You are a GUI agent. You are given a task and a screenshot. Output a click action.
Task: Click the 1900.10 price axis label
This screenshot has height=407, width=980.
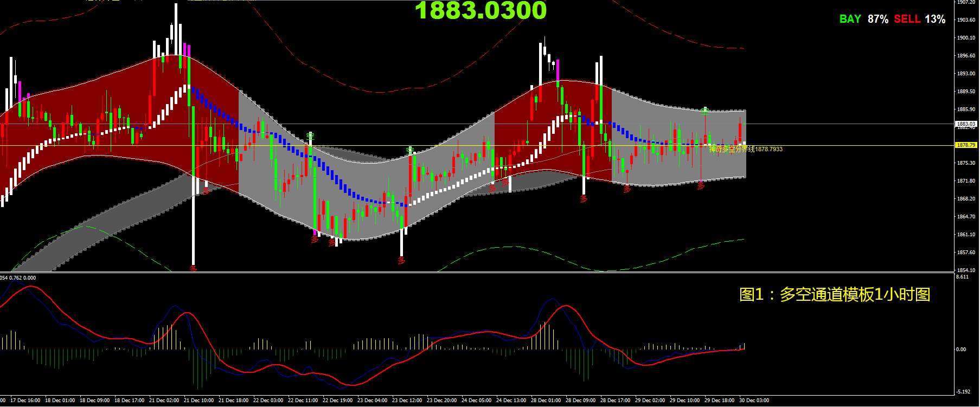966,38
